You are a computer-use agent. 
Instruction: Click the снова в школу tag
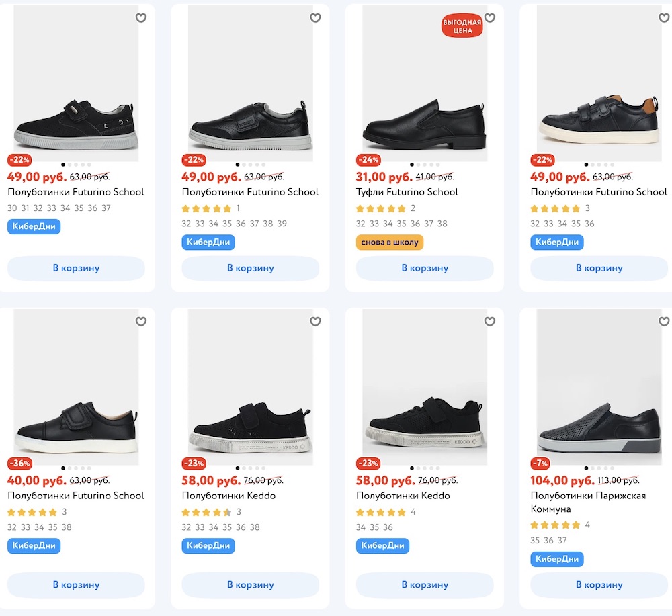click(x=390, y=243)
